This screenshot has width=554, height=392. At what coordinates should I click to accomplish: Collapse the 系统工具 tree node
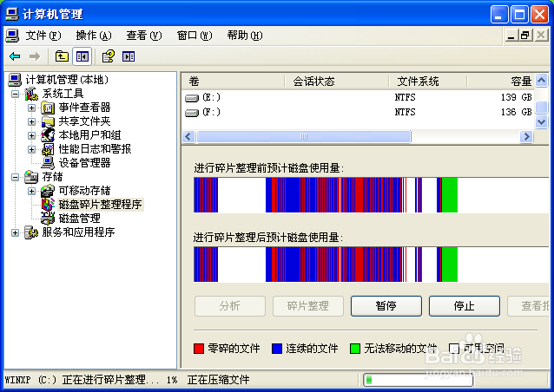coord(15,94)
